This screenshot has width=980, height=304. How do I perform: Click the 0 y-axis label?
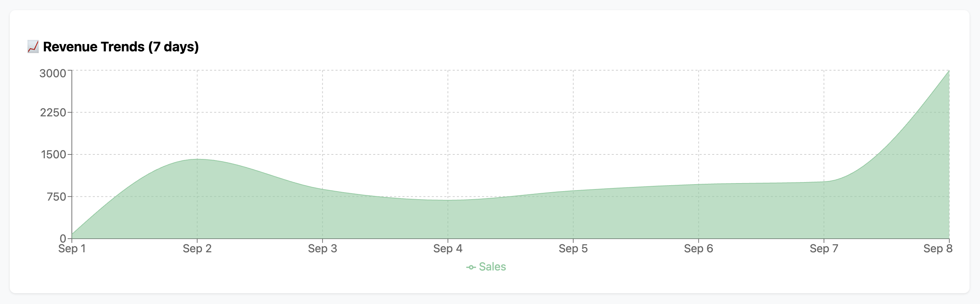63,238
